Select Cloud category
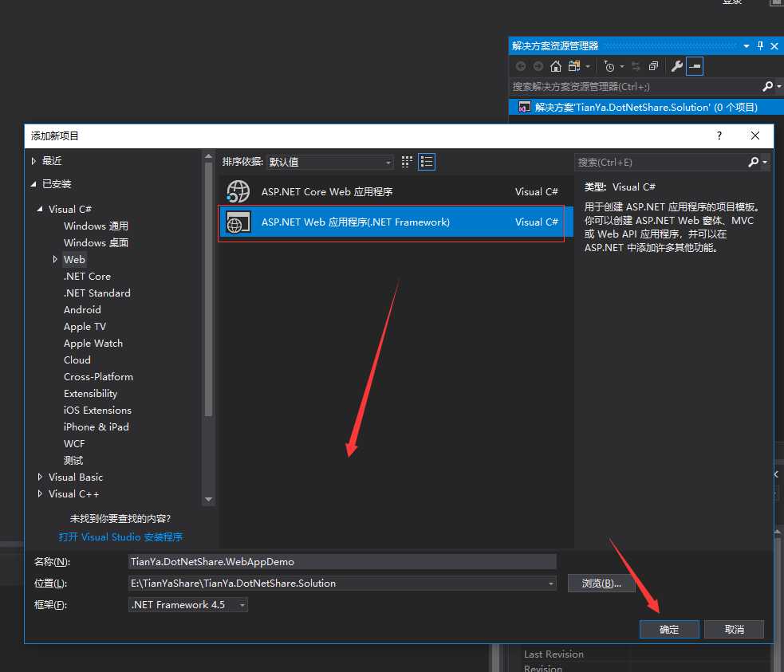Image resolution: width=784 pixels, height=672 pixels. (77, 360)
